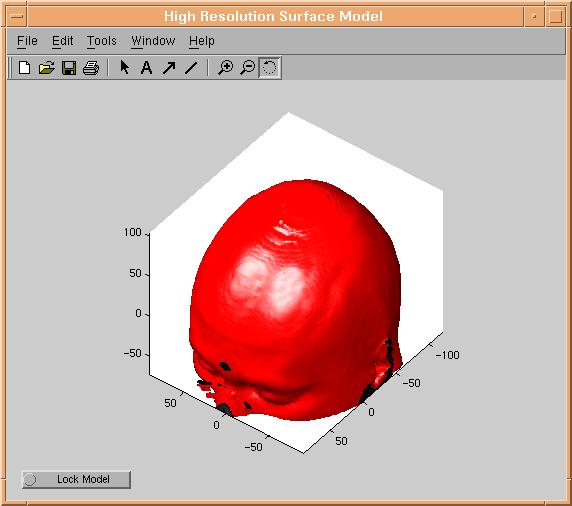Click the axis tick label -100
The height and width of the screenshot is (506, 572).
tap(447, 355)
